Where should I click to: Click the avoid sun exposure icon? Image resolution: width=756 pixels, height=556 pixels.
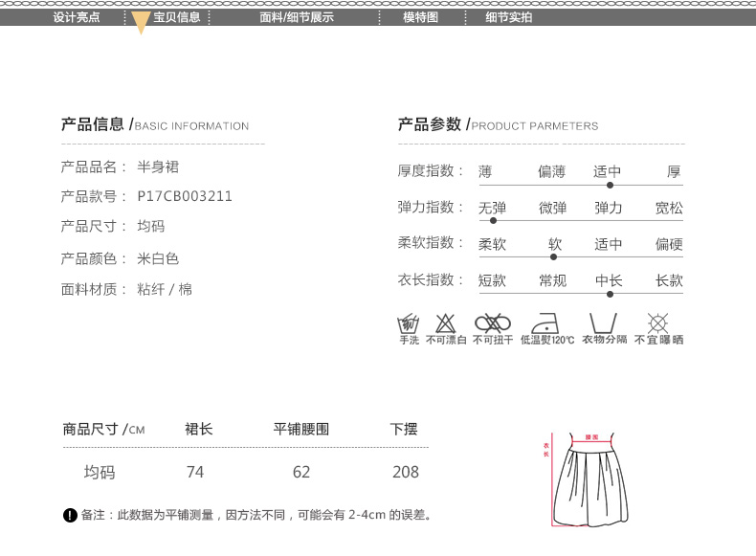[x=657, y=322]
